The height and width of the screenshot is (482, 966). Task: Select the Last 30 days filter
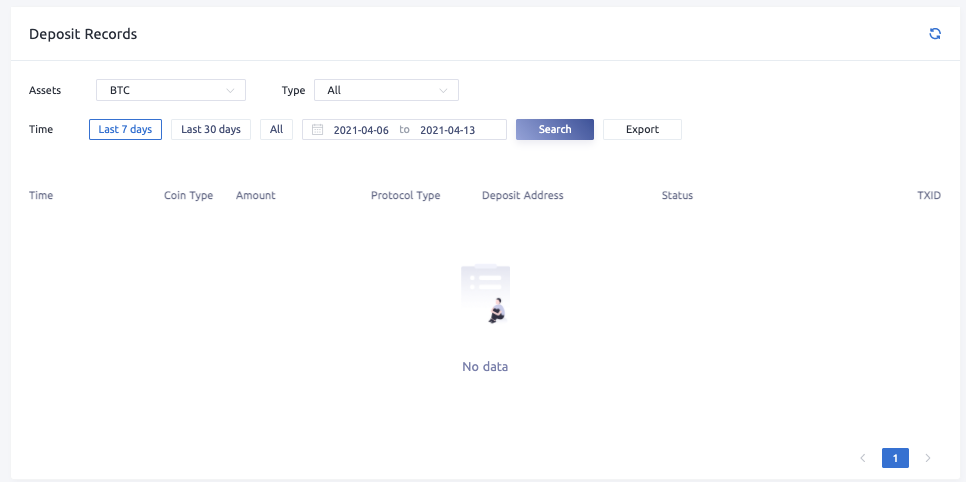pyautogui.click(x=211, y=130)
